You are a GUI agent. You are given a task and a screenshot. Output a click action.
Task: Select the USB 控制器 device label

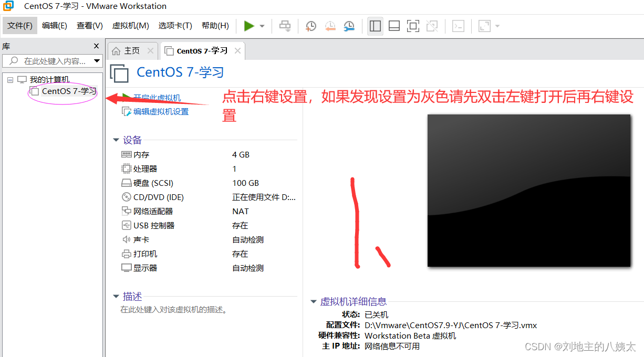point(154,225)
